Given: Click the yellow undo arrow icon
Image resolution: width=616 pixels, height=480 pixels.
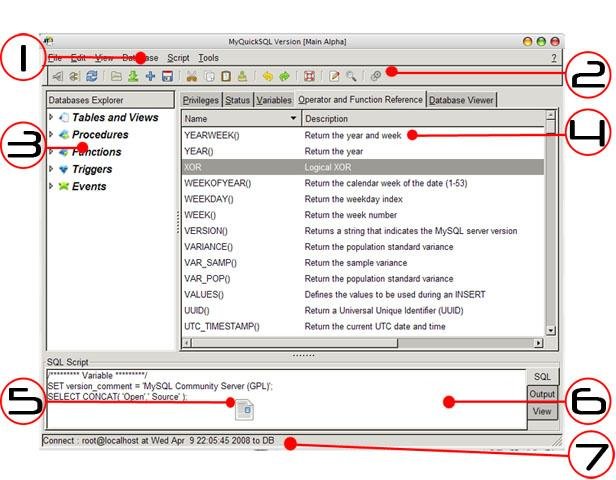Looking at the screenshot, I should [x=268, y=76].
